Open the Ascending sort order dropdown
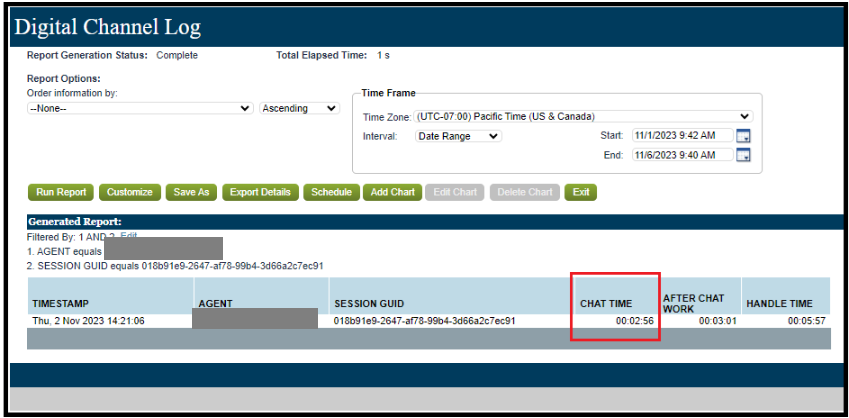This screenshot has height=418, width=849. (x=299, y=108)
